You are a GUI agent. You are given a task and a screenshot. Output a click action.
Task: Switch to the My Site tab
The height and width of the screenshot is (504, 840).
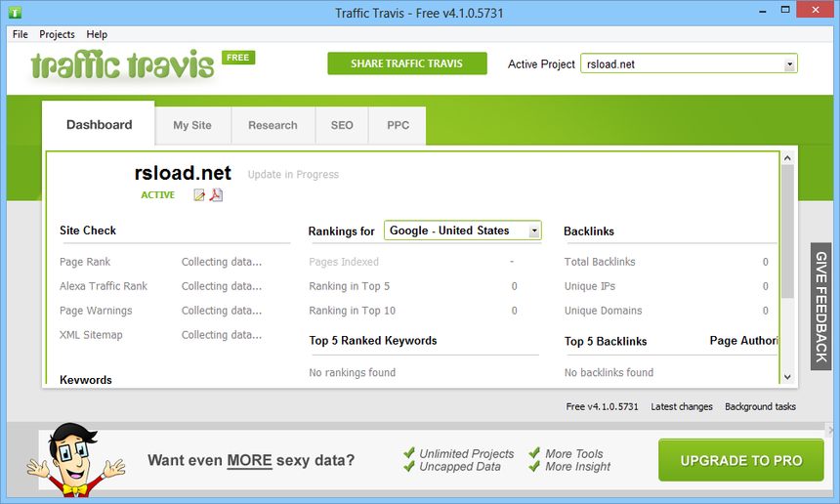(192, 125)
